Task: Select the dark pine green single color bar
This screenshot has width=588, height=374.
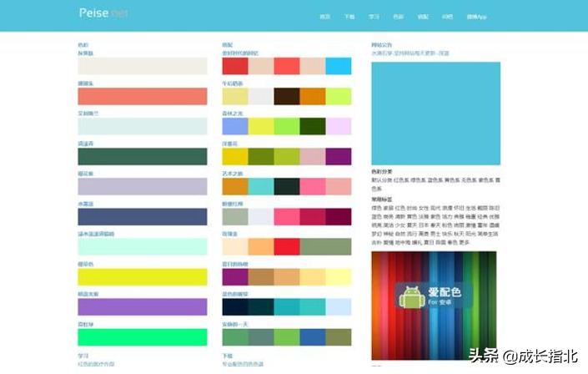Action: (143, 157)
